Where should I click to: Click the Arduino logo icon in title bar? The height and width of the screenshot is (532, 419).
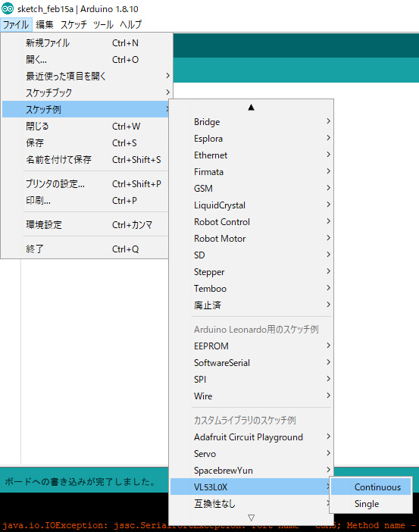tap(8, 8)
